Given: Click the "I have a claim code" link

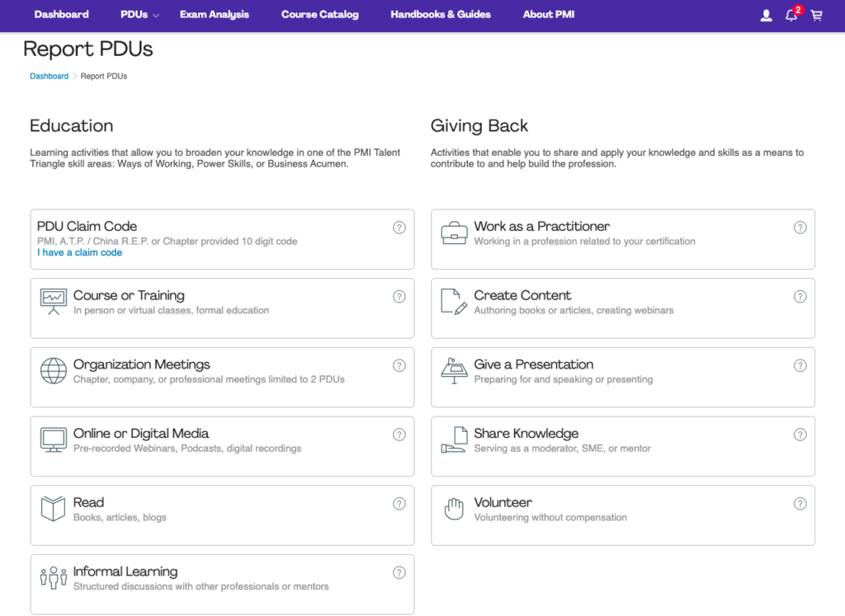Looking at the screenshot, I should 79,252.
